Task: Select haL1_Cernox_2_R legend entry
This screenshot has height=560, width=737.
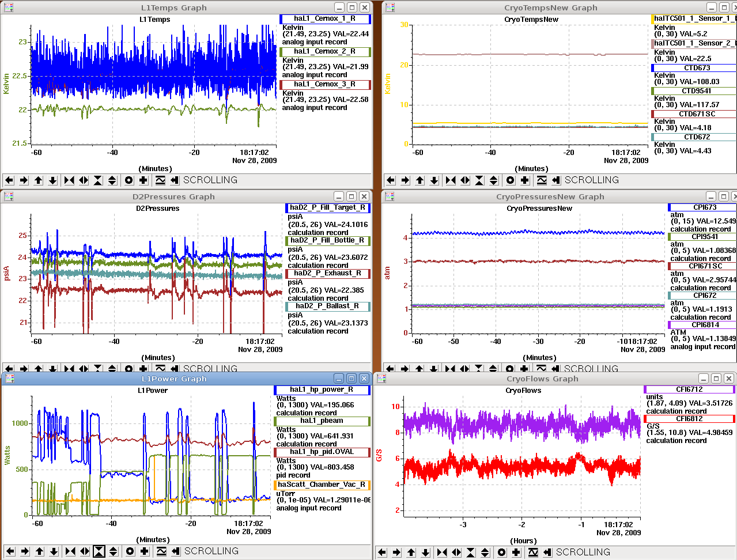Action: (325, 52)
